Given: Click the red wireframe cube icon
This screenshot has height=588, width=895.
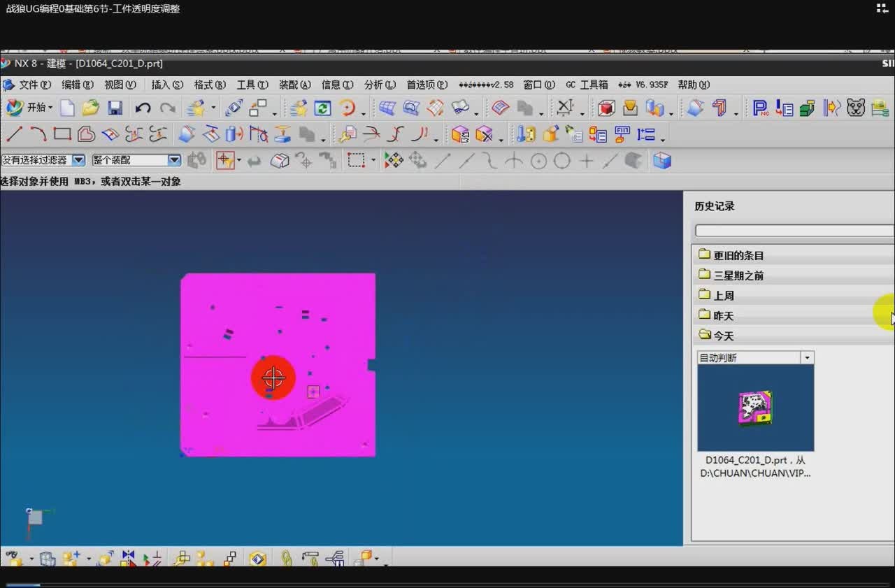Looking at the screenshot, I should pyautogui.click(x=606, y=108).
